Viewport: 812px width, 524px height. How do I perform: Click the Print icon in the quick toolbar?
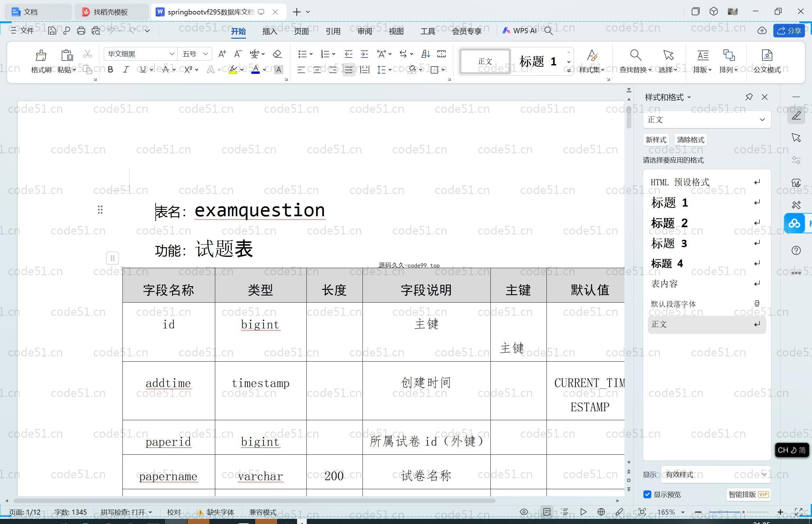pyautogui.click(x=81, y=31)
